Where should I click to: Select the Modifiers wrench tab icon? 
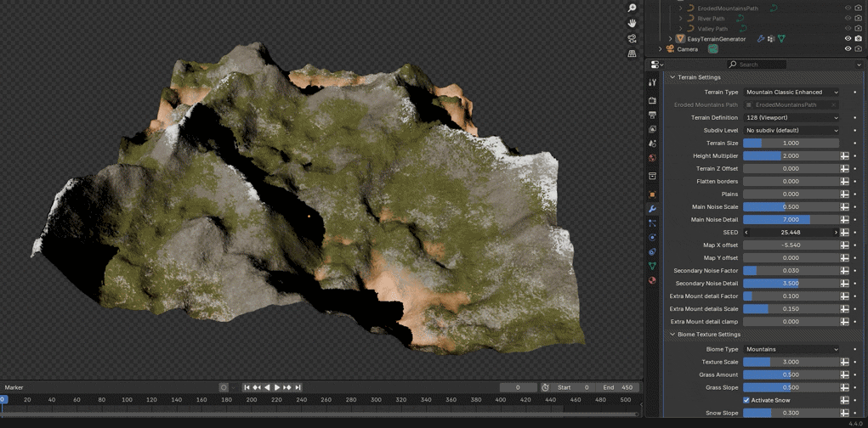[652, 209]
